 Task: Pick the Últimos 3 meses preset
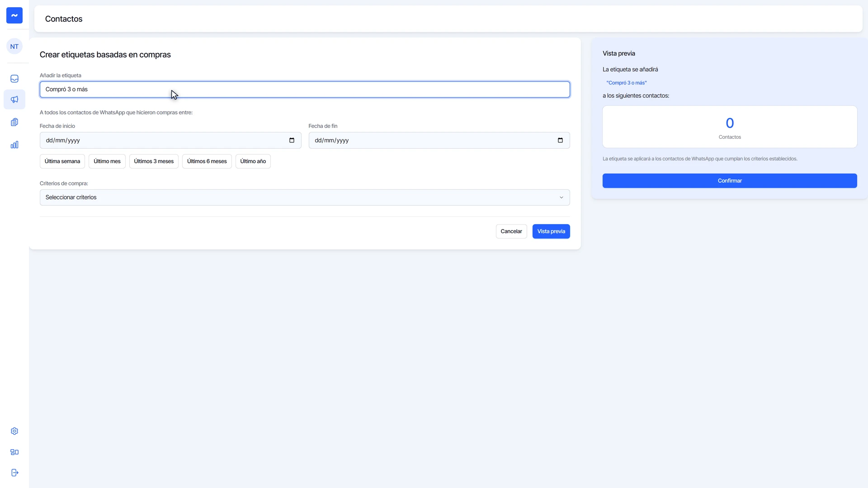click(154, 161)
